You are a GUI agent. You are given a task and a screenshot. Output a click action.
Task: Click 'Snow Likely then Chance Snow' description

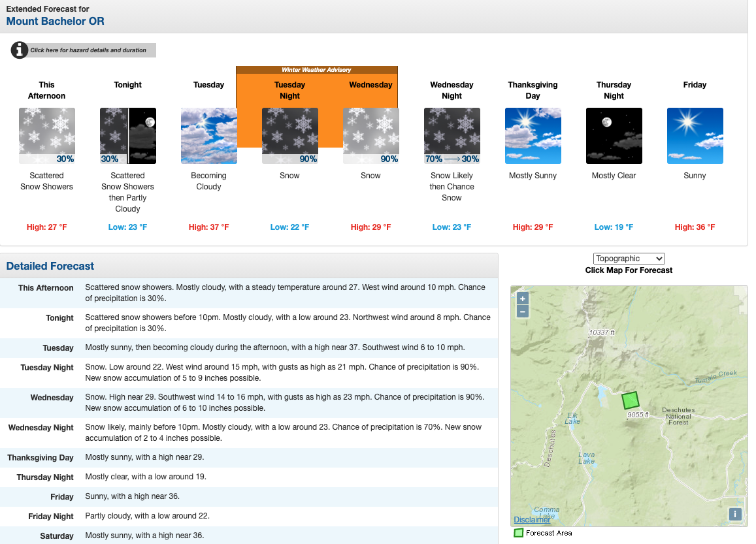pos(452,187)
